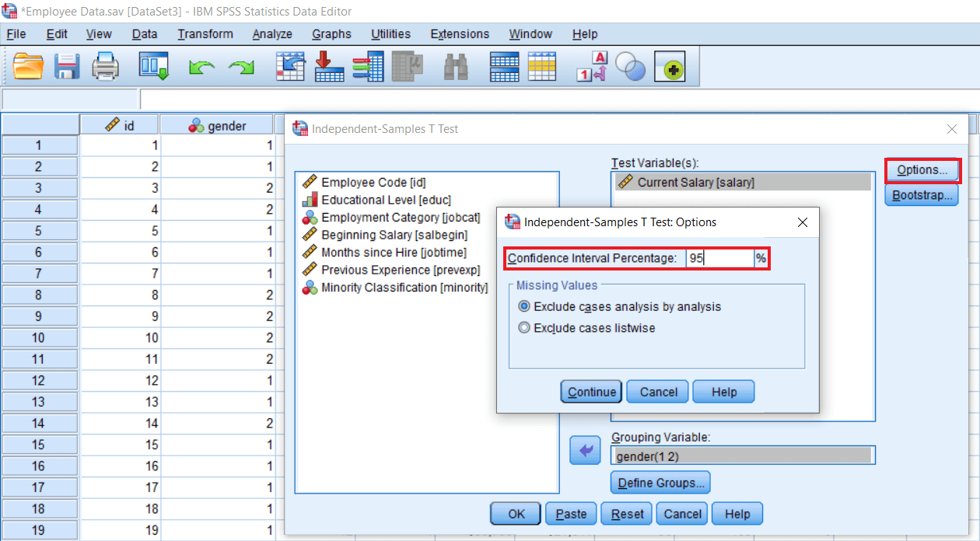Screen dimensions: 980x541
Task: Save the data file using floppy icon
Action: tap(68, 67)
